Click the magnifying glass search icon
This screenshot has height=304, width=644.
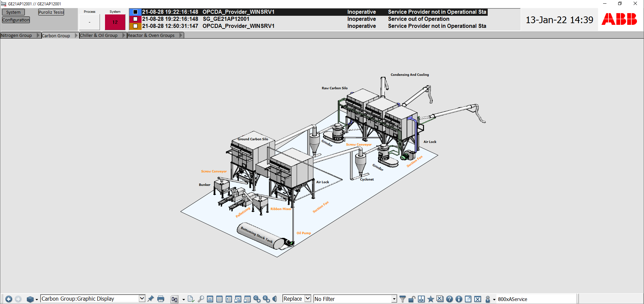(201, 299)
